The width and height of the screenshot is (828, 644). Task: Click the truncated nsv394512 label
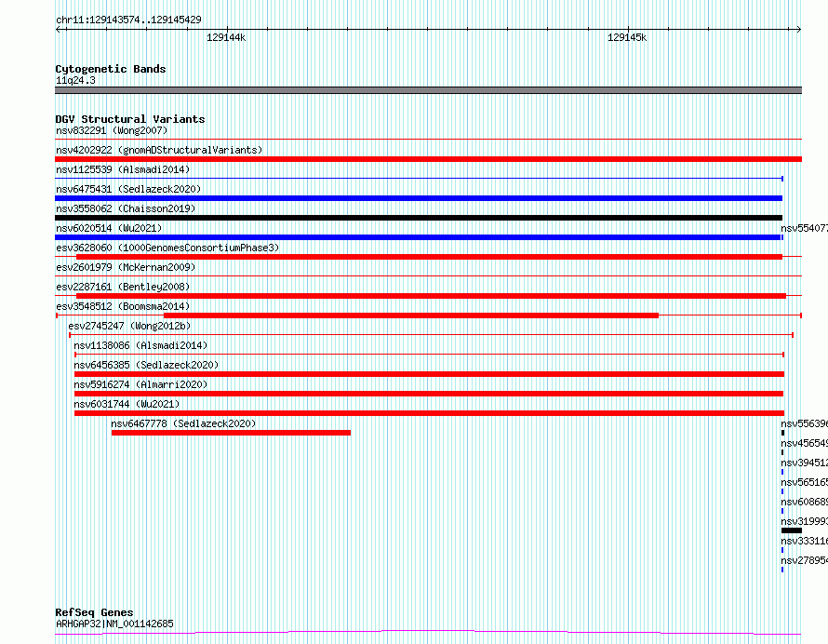click(x=804, y=463)
